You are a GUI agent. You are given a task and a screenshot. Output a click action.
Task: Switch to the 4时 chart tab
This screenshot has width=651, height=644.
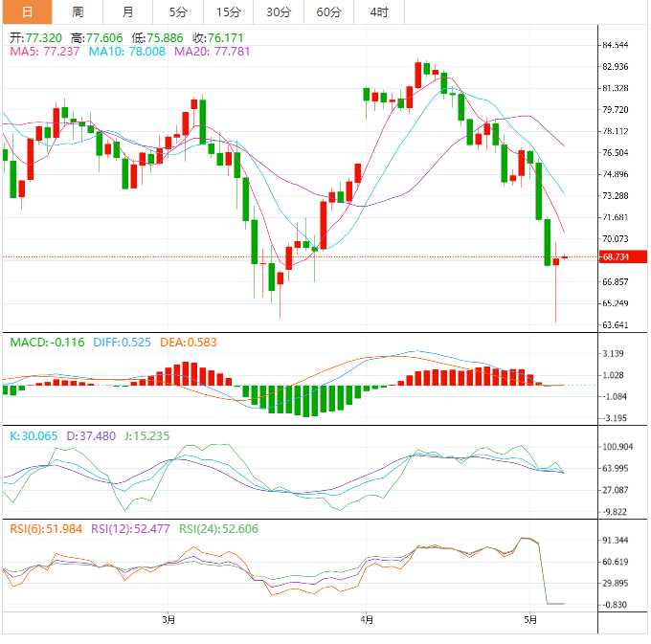[378, 12]
